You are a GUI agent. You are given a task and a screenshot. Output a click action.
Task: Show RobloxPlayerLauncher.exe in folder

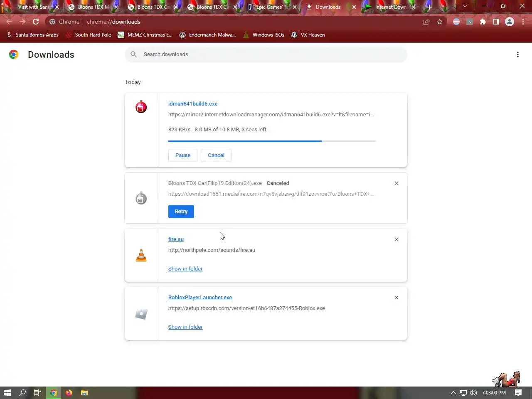[185, 327]
